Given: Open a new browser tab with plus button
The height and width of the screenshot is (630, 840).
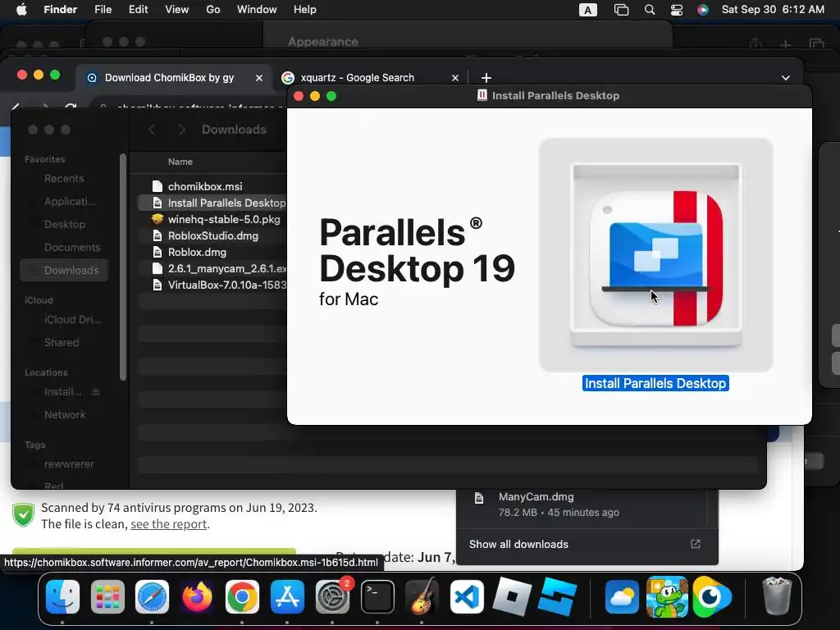Looking at the screenshot, I should [x=486, y=78].
